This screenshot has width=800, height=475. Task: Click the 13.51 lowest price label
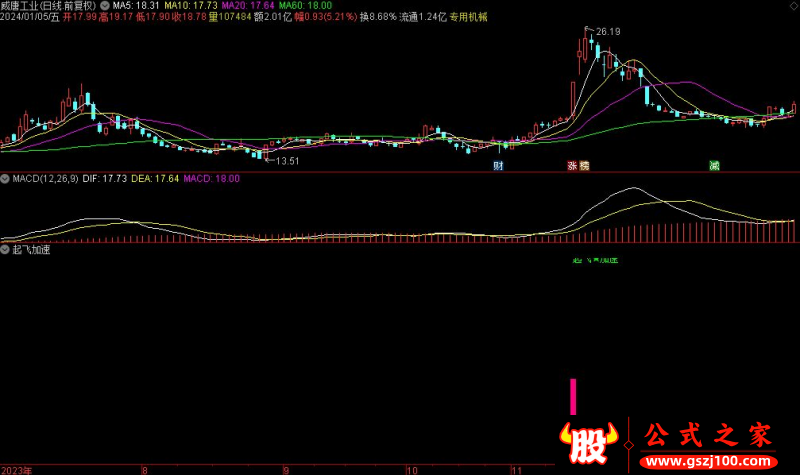click(287, 161)
